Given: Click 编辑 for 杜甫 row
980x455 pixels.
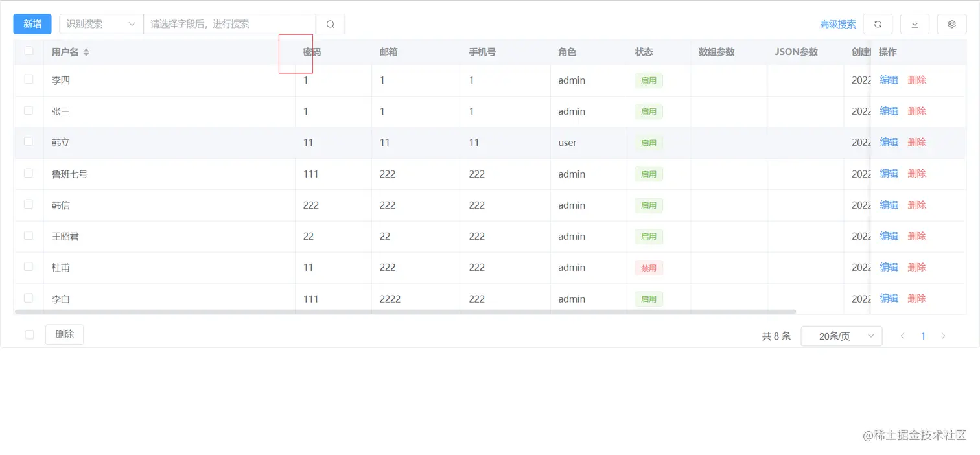Looking at the screenshot, I should pyautogui.click(x=889, y=267).
